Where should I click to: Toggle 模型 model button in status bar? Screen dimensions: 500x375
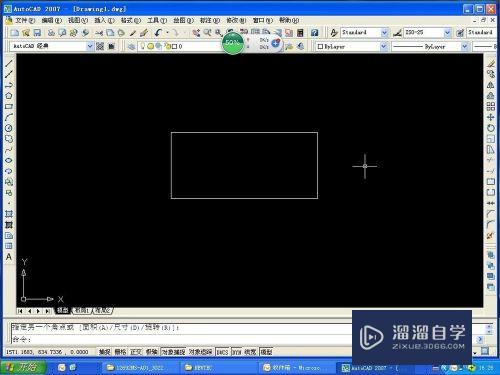(x=266, y=352)
